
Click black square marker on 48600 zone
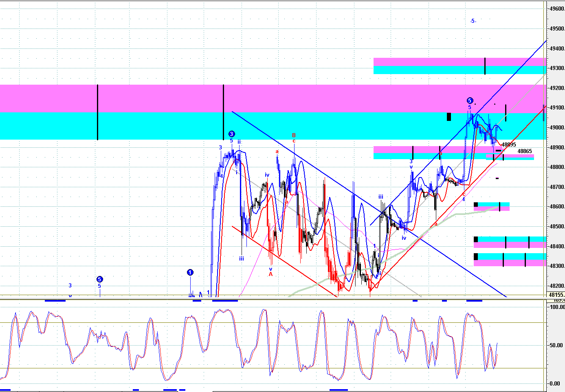pyautogui.click(x=476, y=204)
